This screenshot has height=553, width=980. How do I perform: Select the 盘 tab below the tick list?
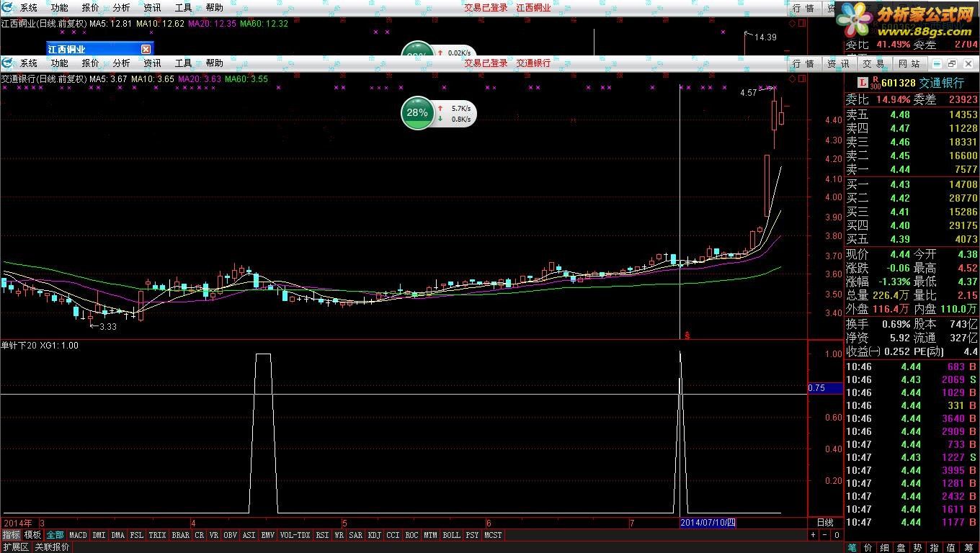(x=901, y=547)
